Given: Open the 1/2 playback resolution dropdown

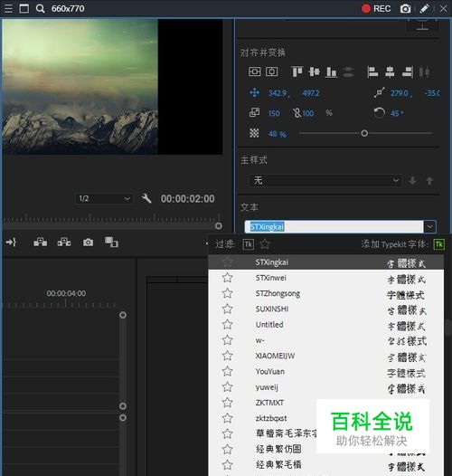Looking at the screenshot, I should (x=104, y=198).
